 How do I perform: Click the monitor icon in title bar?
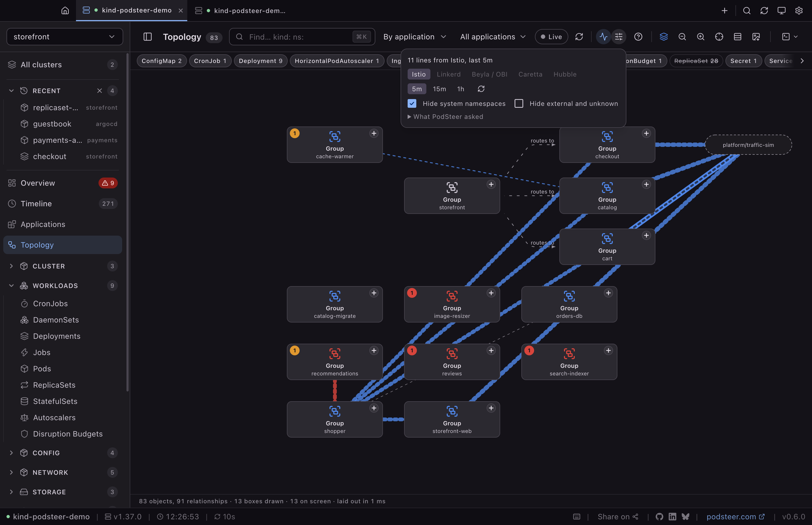click(781, 11)
